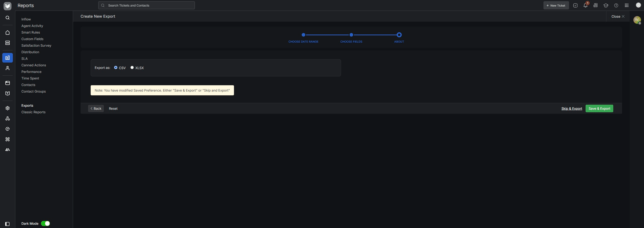Select CSV as the export format
Image resolution: width=644 pixels, height=228 pixels.
(116, 67)
